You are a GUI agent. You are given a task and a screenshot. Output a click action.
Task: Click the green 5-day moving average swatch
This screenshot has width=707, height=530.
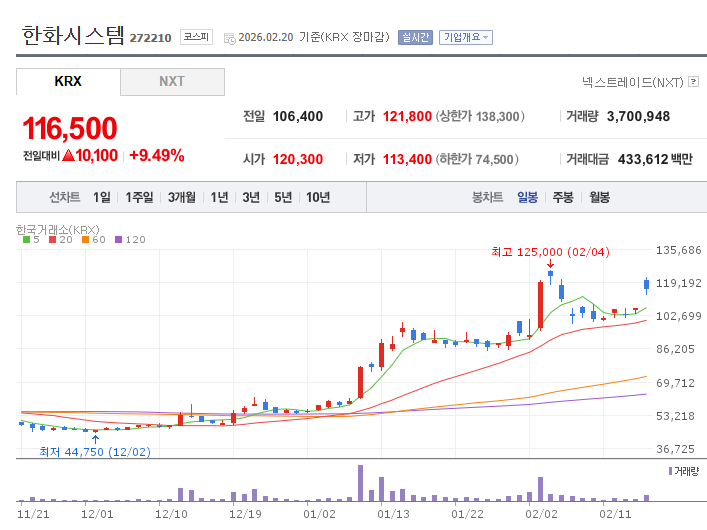27,240
